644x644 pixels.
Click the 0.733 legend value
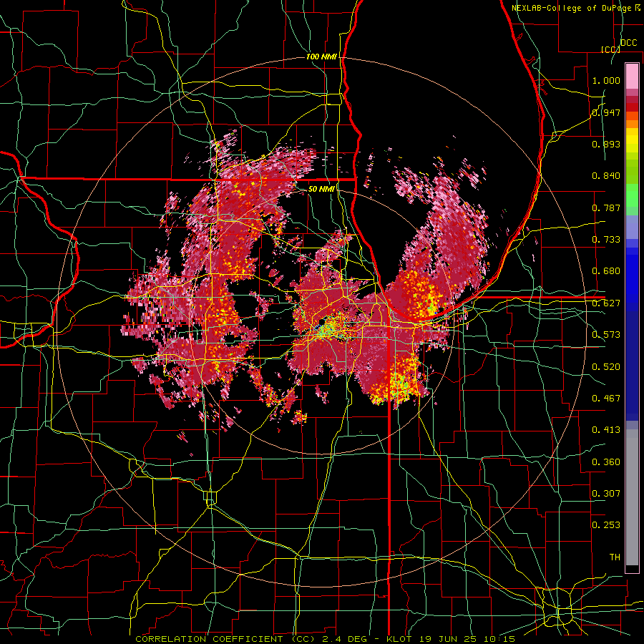(x=606, y=240)
